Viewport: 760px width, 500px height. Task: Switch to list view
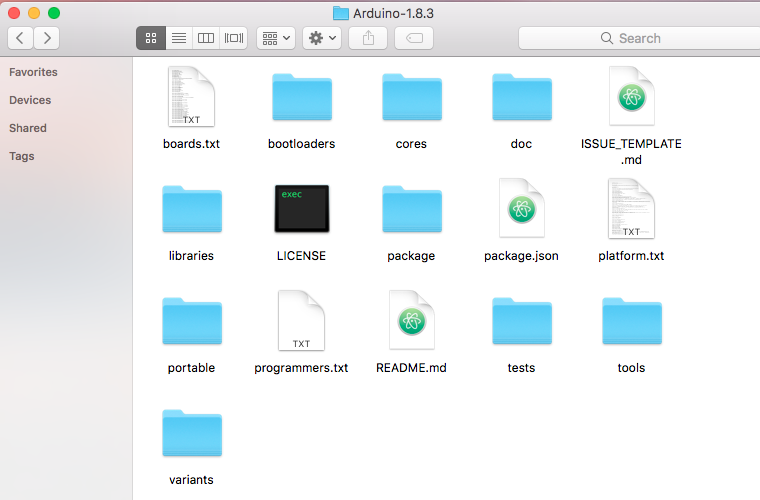point(179,38)
